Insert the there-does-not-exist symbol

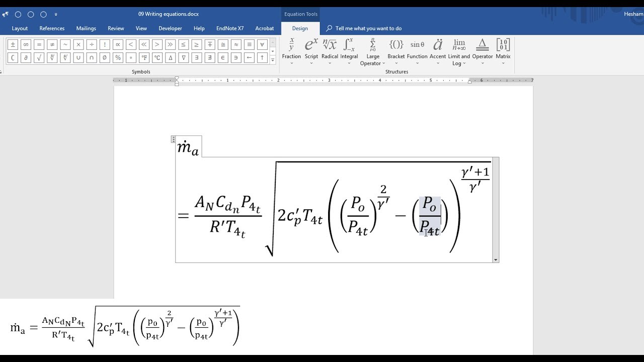(209, 57)
